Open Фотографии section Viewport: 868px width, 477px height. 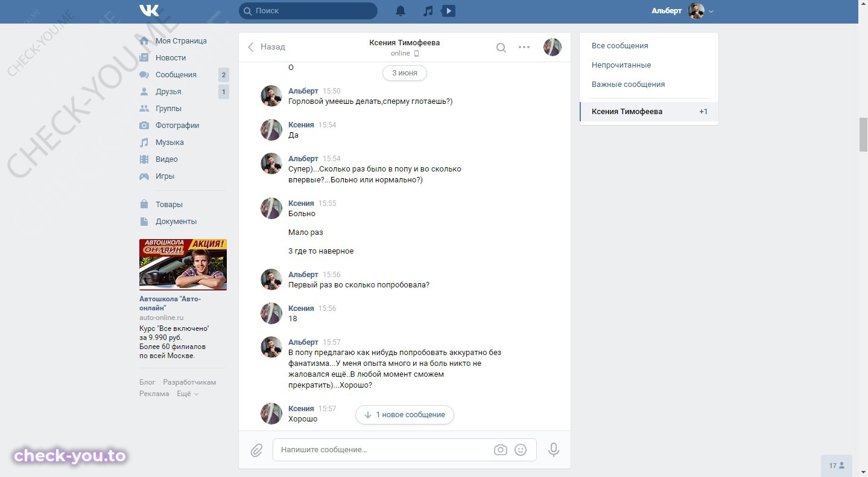coord(177,126)
